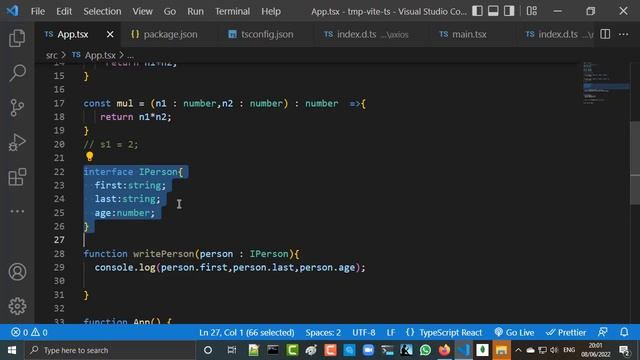Open the File menu
The width and height of the screenshot is (640, 360).
tap(38, 11)
